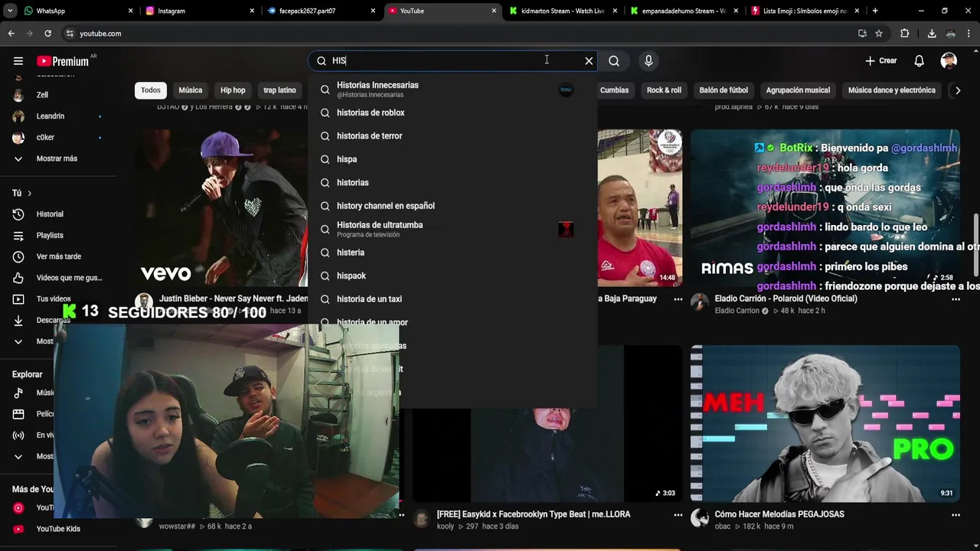Screen dimensions: 980x551
Task: Select the Cumbias filter chip
Action: (614, 90)
